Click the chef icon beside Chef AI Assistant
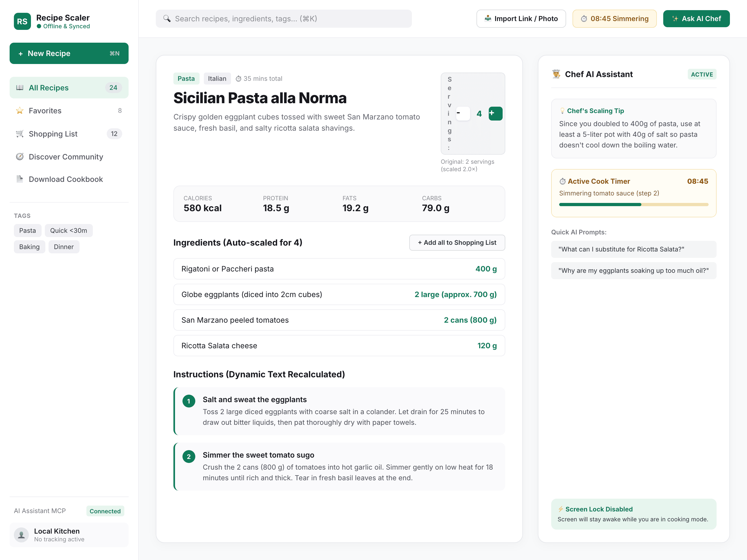 pyautogui.click(x=556, y=74)
